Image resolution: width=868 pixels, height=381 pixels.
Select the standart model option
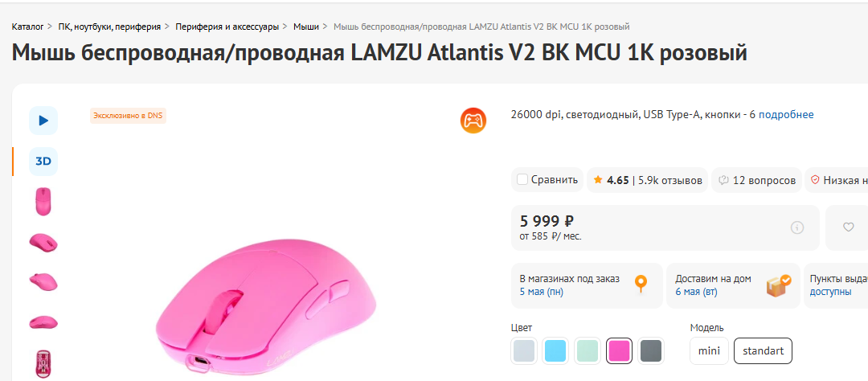pos(763,351)
